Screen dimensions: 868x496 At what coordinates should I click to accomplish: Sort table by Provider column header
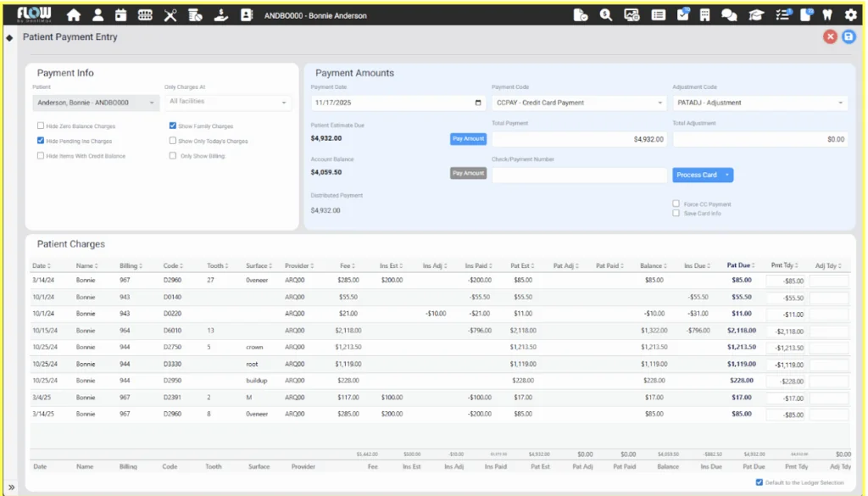pos(298,266)
